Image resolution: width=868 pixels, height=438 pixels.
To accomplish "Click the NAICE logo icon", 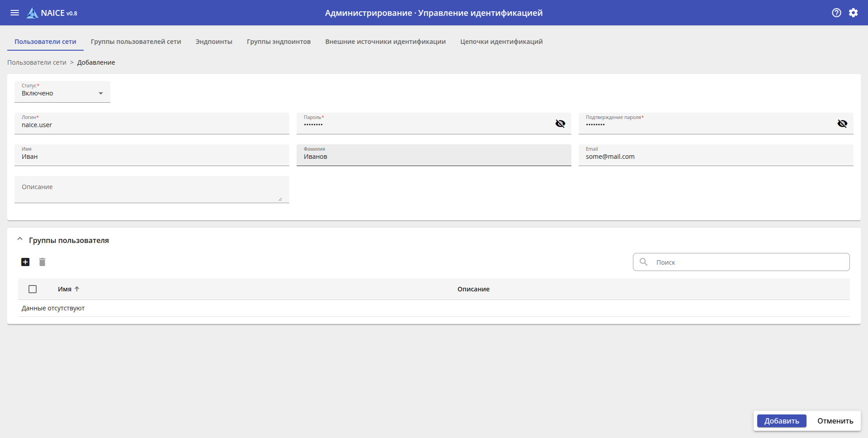I will click(x=32, y=13).
